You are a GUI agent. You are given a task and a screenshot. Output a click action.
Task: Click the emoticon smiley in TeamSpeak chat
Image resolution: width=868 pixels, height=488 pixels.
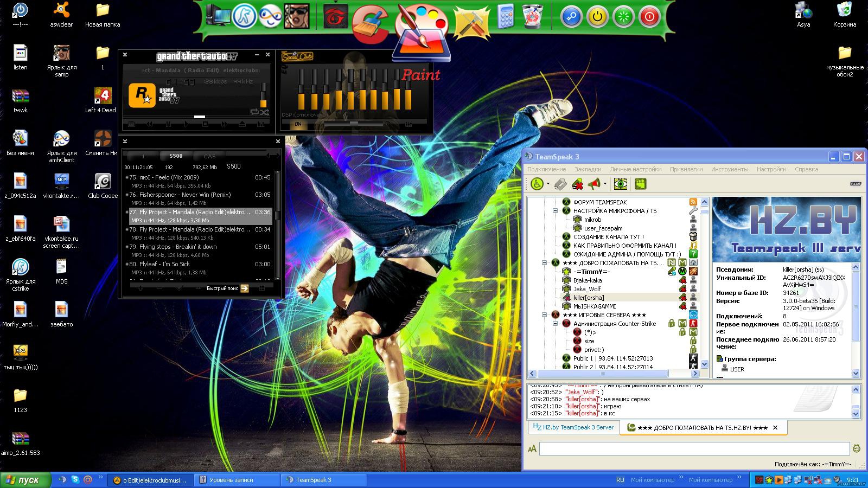pos(857,448)
